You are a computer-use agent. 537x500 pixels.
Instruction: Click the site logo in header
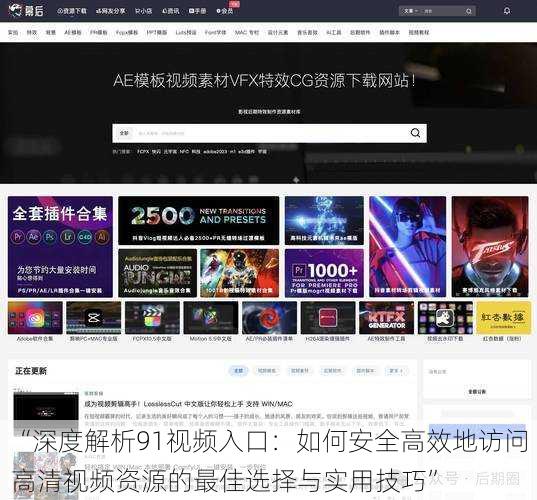pos(26,11)
